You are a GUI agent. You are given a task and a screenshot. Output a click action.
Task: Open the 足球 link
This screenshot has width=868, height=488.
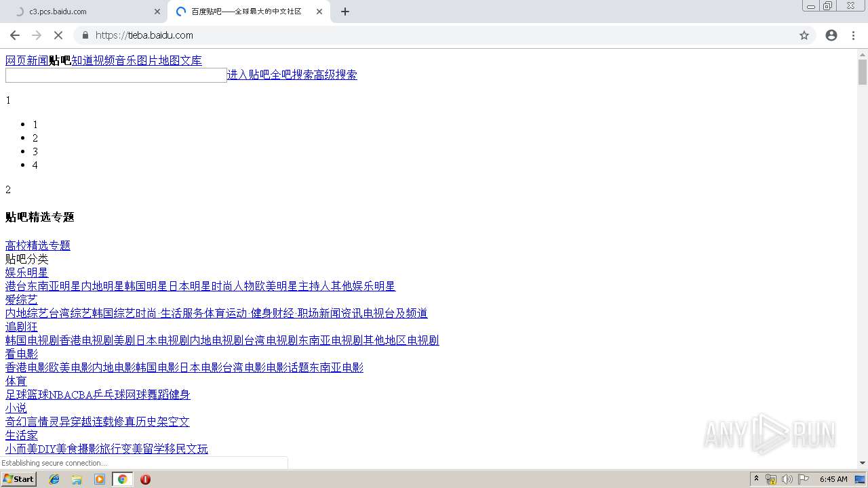[x=16, y=394]
